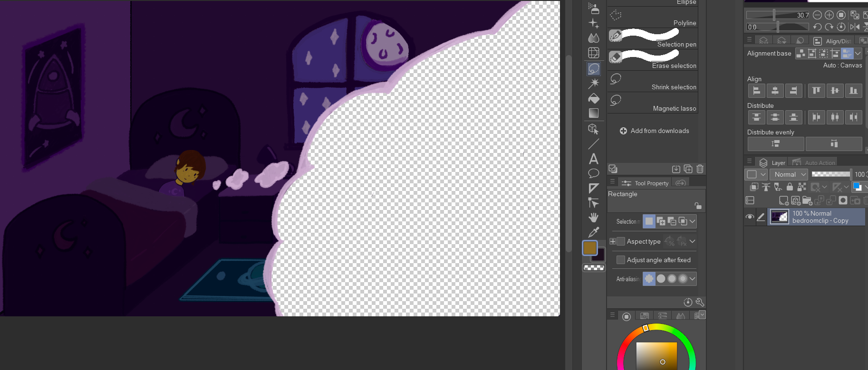Select the bedroomclip - Copy layer thumbnail

pyautogui.click(x=780, y=217)
